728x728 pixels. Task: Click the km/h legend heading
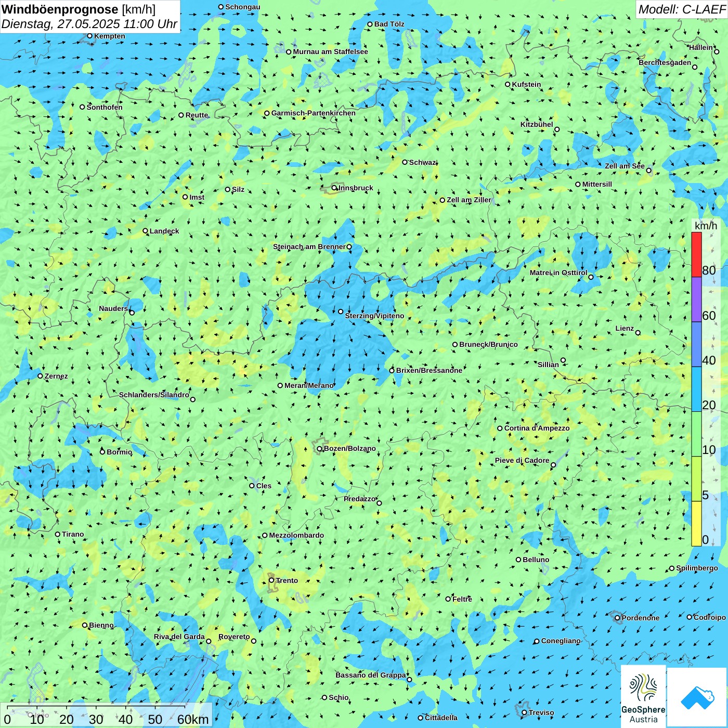point(706,226)
